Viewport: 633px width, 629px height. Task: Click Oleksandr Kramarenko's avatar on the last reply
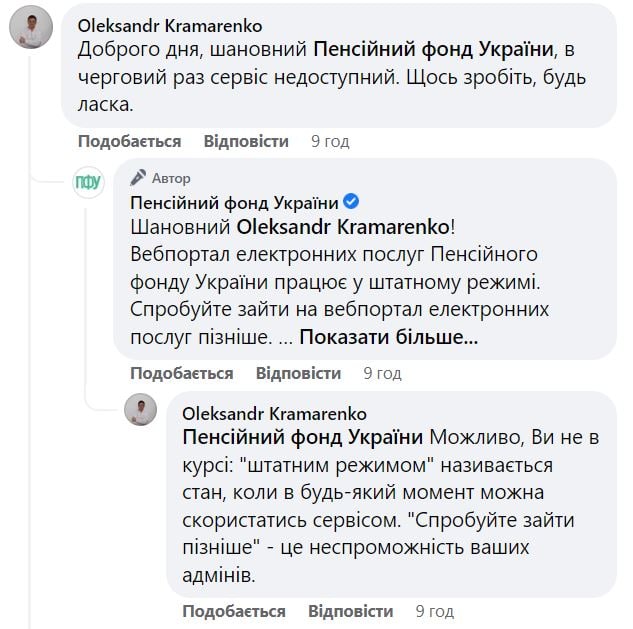tap(141, 410)
